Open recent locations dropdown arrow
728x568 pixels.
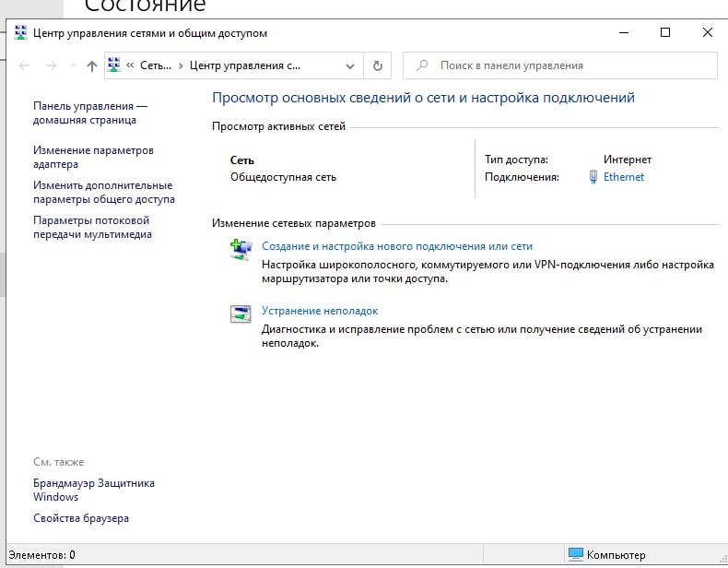point(73,66)
